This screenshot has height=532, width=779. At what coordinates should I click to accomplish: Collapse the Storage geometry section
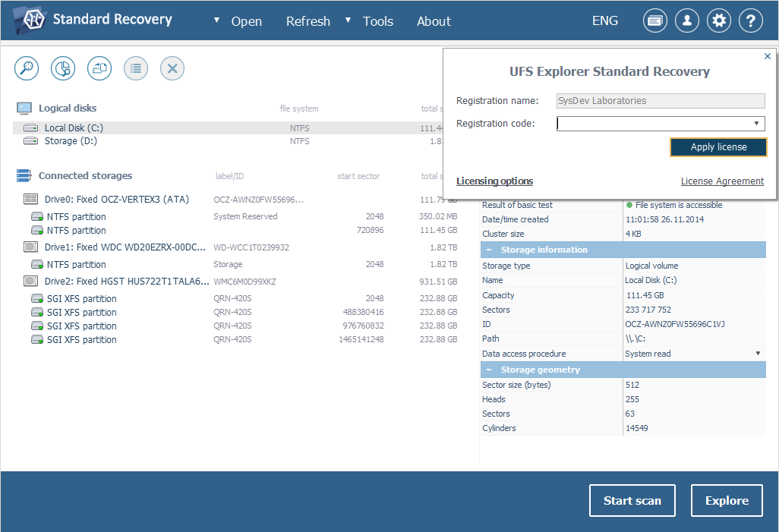pos(489,370)
